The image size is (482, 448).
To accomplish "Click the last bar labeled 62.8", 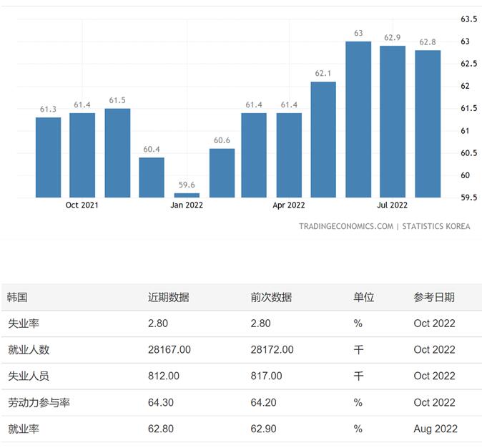I will click(428, 124).
